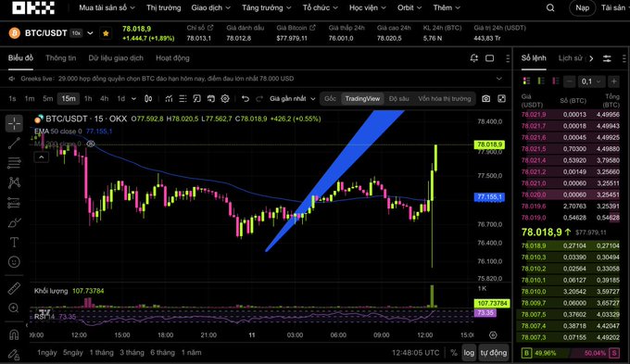This screenshot has height=364, width=630.
Task: Show only bids order book view
Action: point(541,82)
